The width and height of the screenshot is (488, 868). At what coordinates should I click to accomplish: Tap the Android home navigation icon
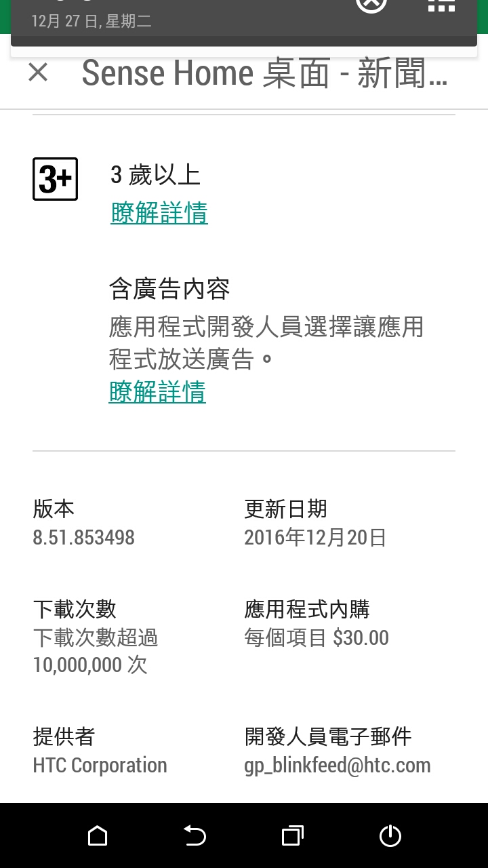point(98,836)
